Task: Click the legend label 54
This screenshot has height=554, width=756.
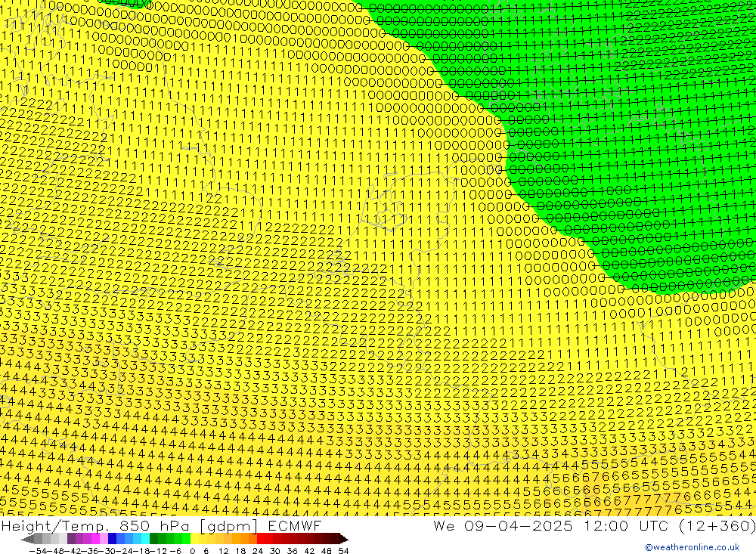Action: [343, 551]
